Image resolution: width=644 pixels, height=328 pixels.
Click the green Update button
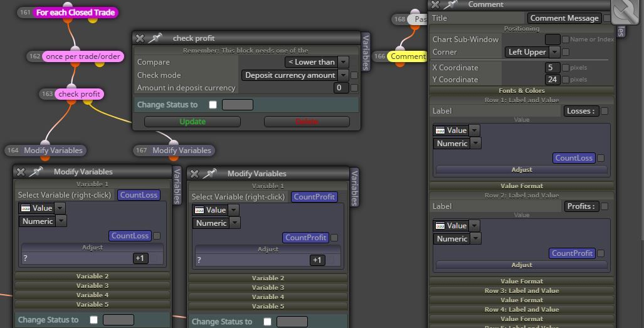tap(193, 122)
